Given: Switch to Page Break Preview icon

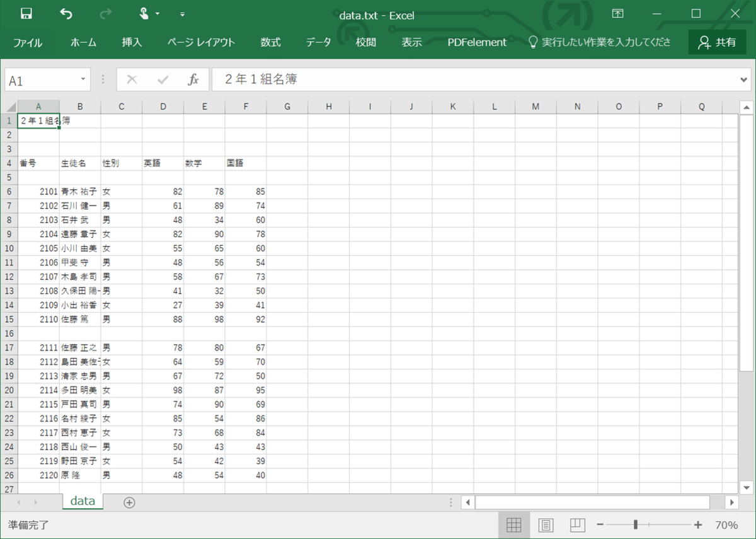Looking at the screenshot, I should [x=577, y=525].
